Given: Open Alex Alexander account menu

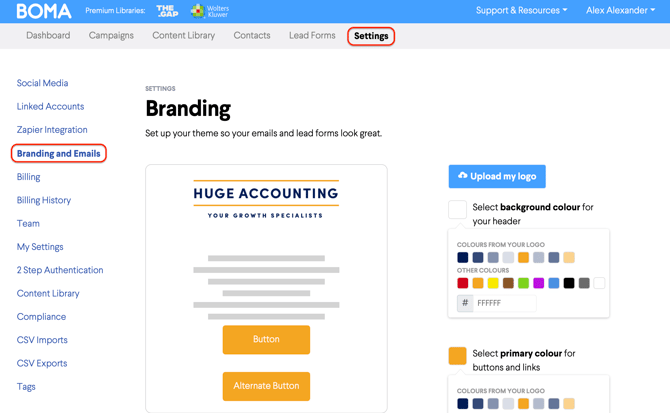Looking at the screenshot, I should (620, 11).
